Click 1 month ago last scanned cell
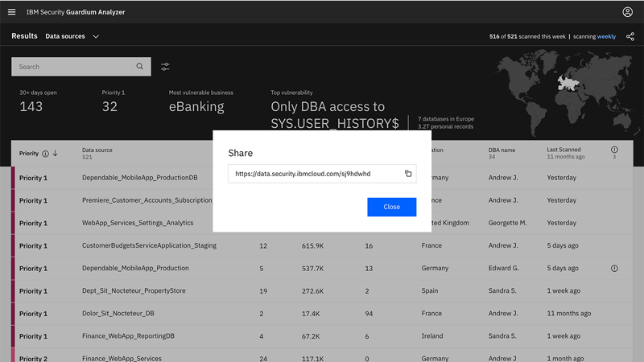The height and width of the screenshot is (362, 644). 565,358
